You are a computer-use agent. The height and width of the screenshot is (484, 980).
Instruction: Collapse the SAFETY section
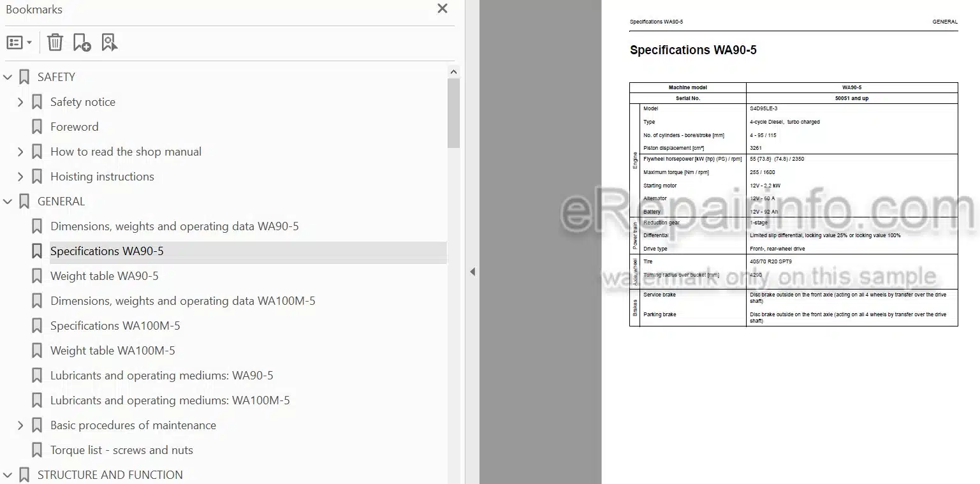coord(8,77)
